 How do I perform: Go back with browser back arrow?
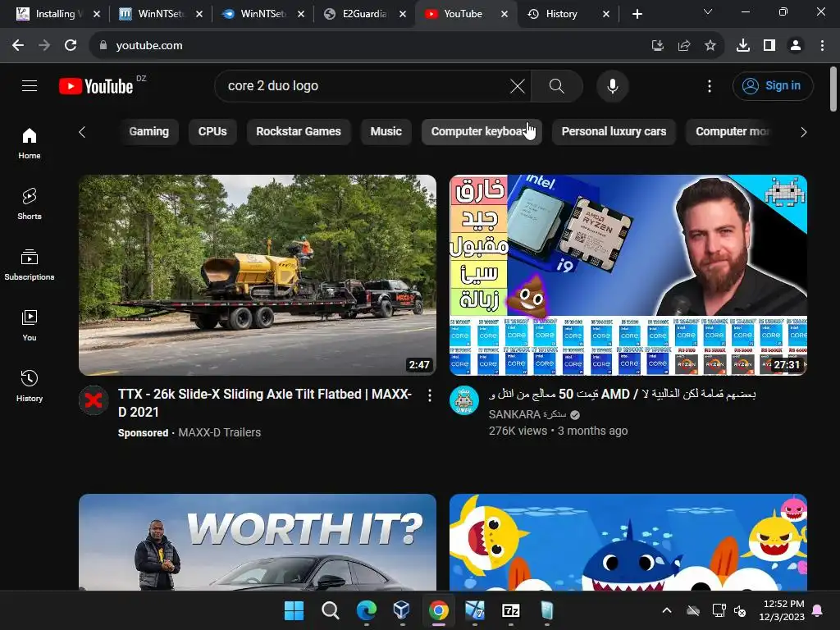click(x=18, y=46)
